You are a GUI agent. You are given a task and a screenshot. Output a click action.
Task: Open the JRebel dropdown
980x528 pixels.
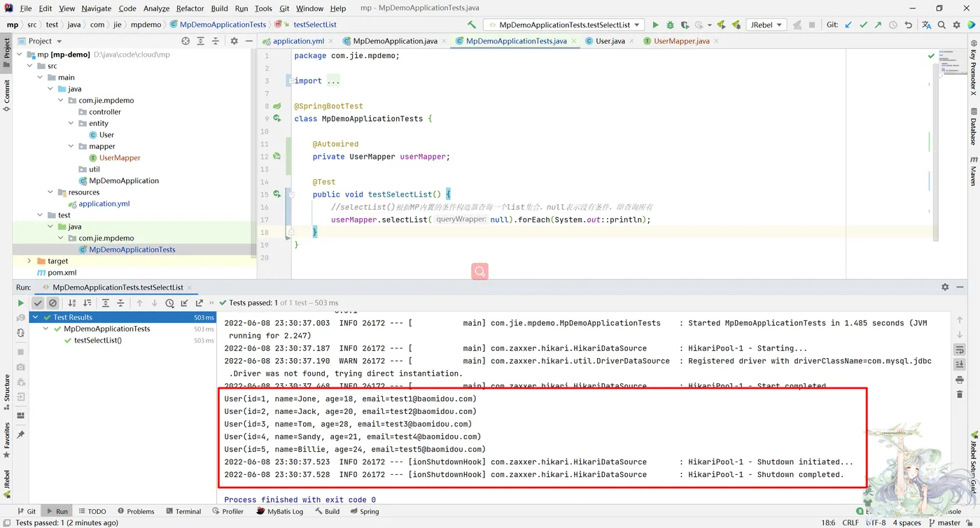click(766, 24)
